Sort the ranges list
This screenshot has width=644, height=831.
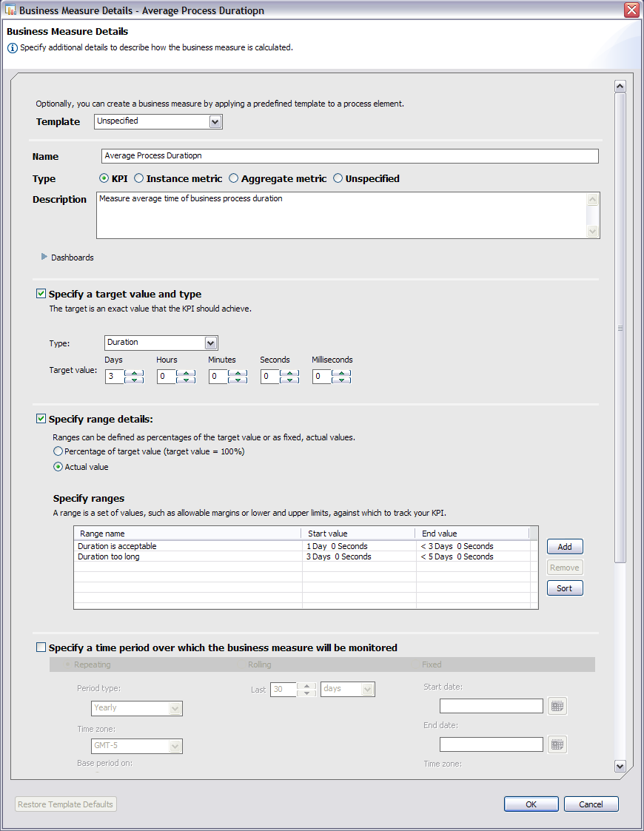click(x=565, y=588)
